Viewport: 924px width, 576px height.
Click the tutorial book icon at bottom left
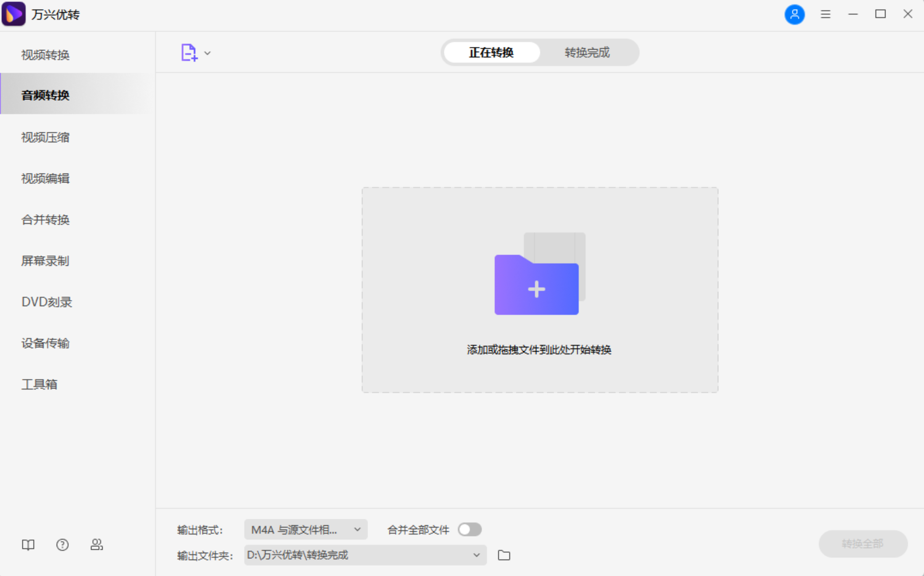(28, 545)
